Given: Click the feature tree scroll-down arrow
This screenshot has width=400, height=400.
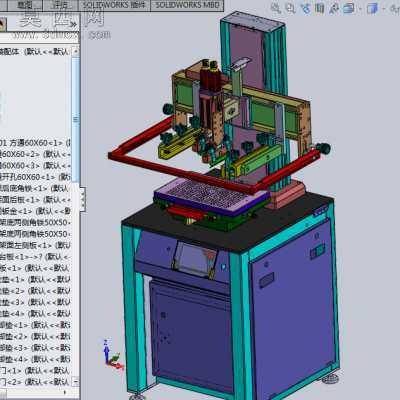Looking at the screenshot, I should 76,381.
